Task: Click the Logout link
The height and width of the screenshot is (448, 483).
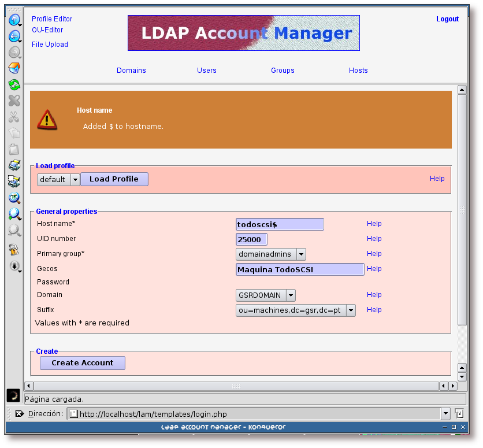Action: [x=447, y=19]
